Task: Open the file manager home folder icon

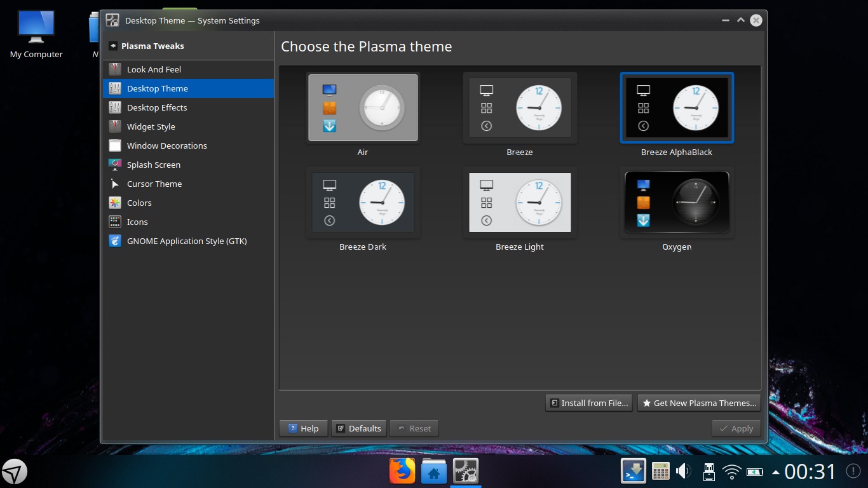Action: tap(434, 471)
